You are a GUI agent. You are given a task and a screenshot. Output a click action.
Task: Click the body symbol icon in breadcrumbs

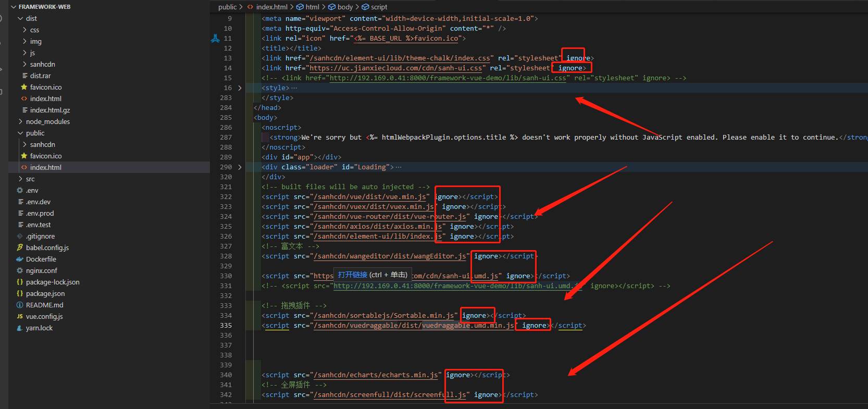[x=332, y=7]
